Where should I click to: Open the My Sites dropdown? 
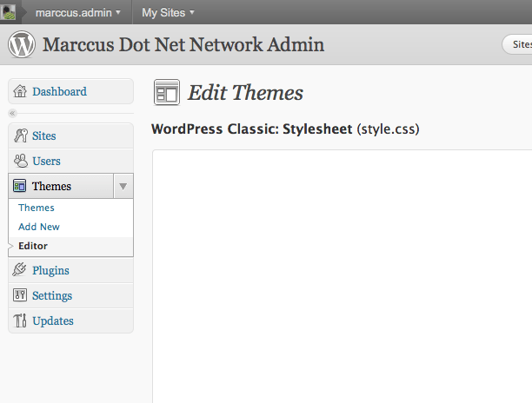[x=168, y=12]
